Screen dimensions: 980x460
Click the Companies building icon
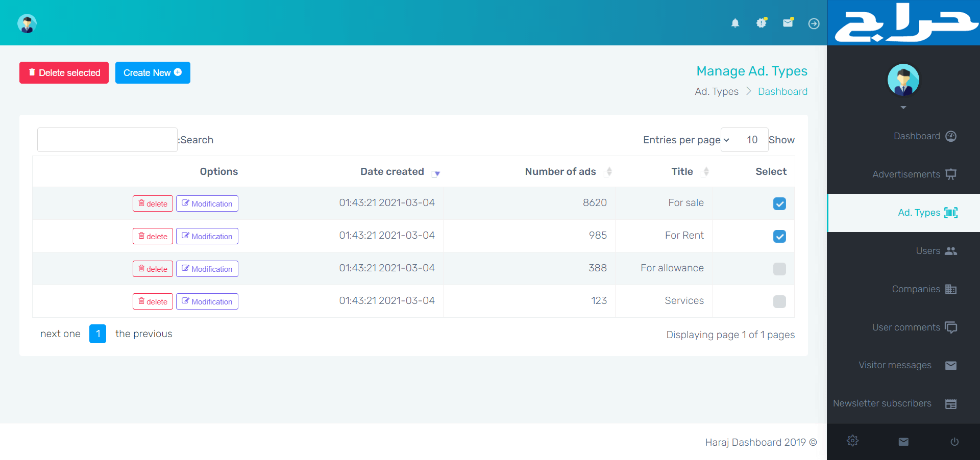click(x=951, y=289)
